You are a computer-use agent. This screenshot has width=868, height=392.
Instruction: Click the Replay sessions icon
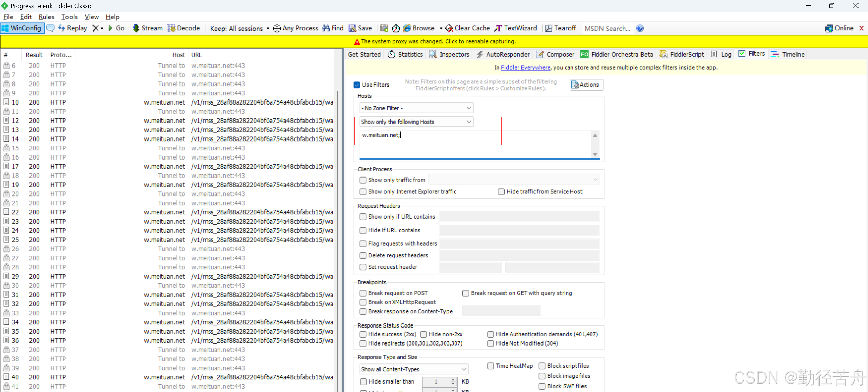62,28
